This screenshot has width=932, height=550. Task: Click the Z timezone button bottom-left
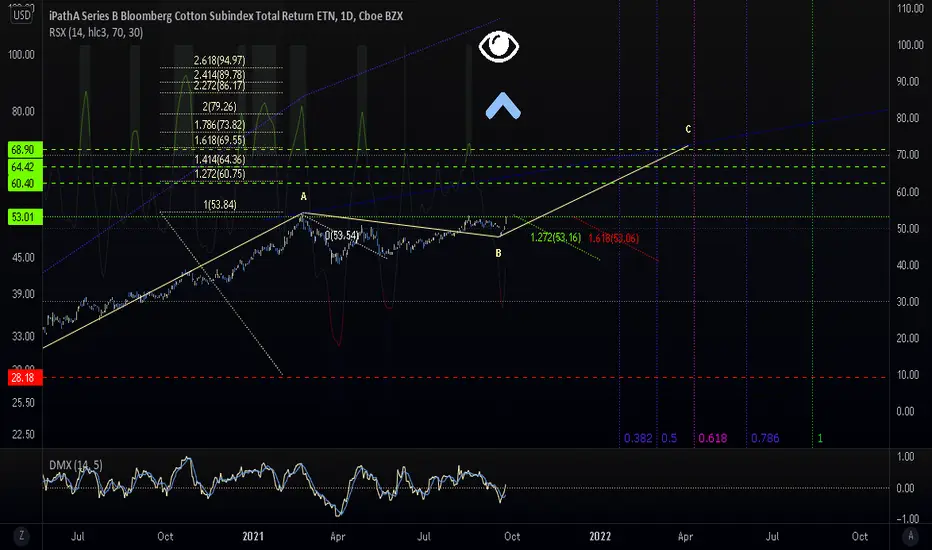point(21,536)
